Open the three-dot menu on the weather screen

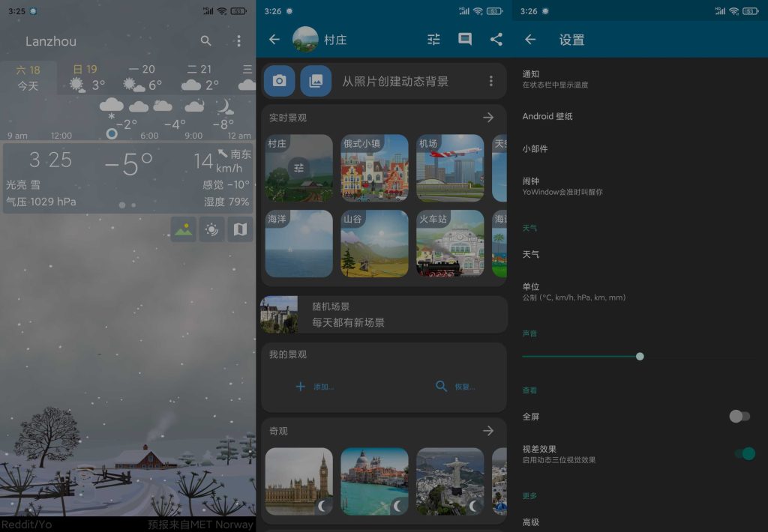pos(239,41)
